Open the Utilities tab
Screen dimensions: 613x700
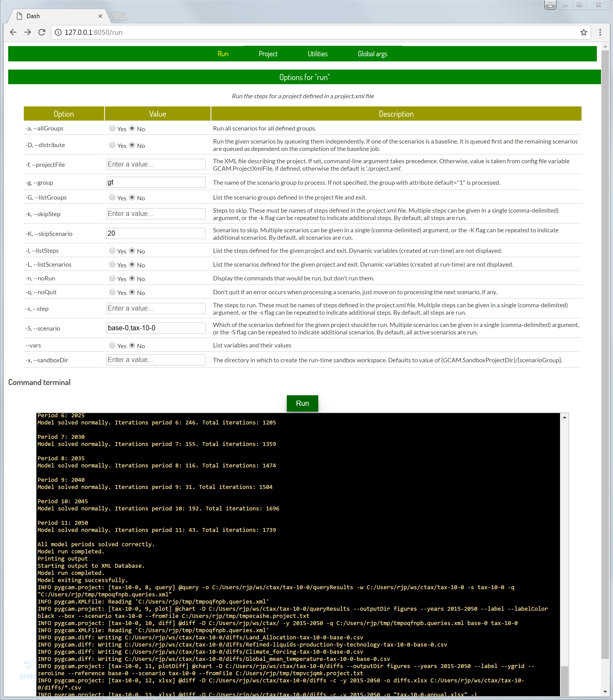coord(318,54)
